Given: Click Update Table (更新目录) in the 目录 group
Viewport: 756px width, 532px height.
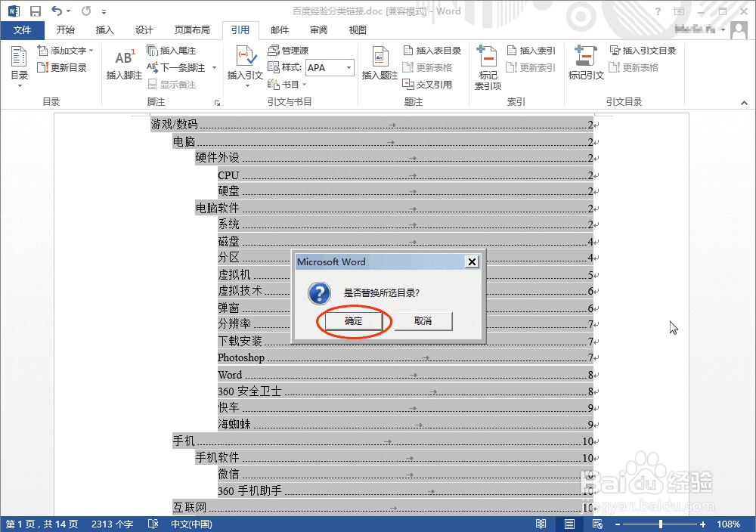Looking at the screenshot, I should point(62,67).
